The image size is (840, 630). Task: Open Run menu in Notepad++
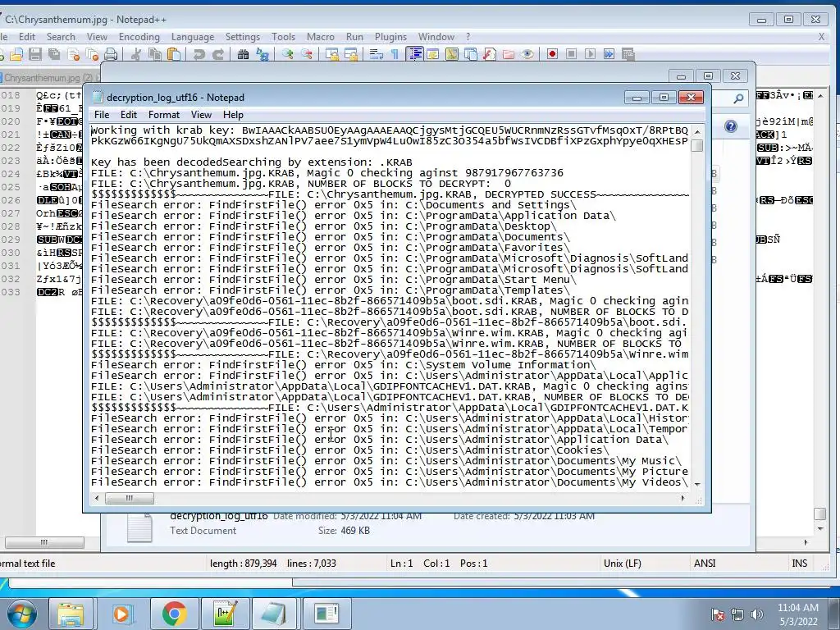pyautogui.click(x=354, y=37)
